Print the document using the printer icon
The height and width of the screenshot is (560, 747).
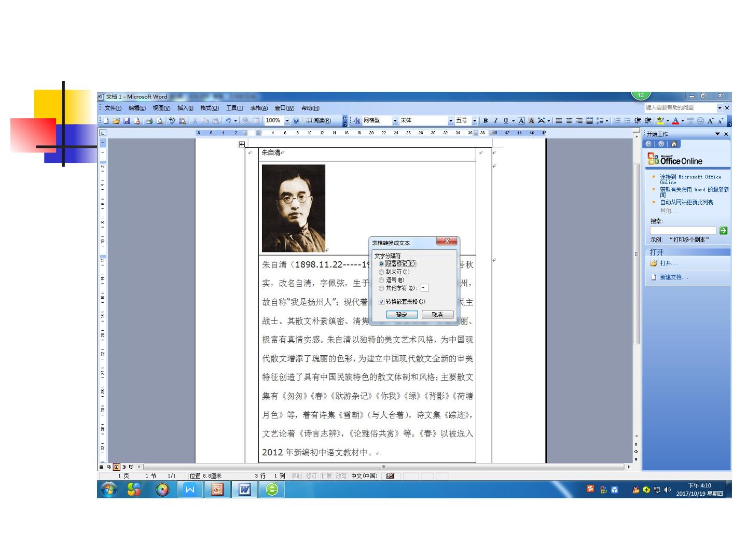(149, 121)
